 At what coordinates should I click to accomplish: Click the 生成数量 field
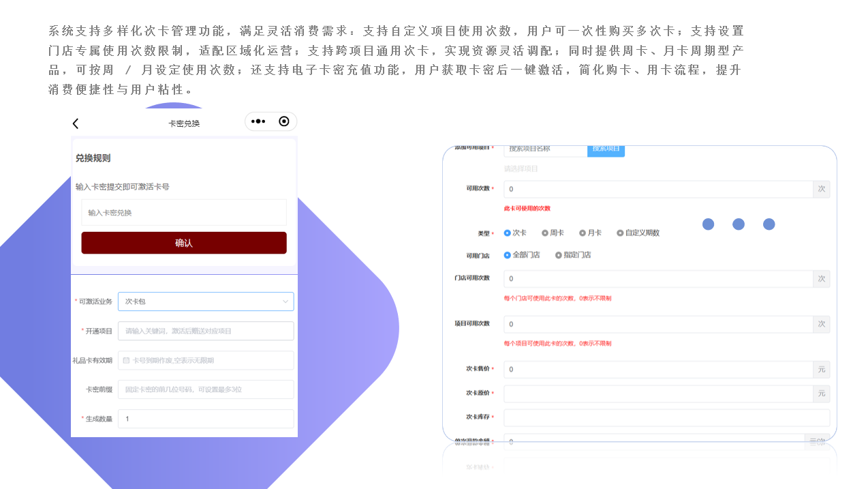(206, 419)
